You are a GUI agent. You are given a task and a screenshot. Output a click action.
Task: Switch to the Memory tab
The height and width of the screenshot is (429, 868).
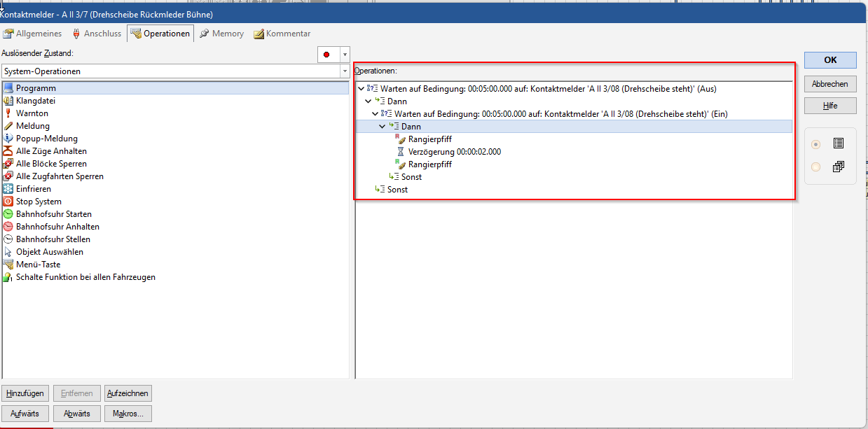(x=221, y=34)
